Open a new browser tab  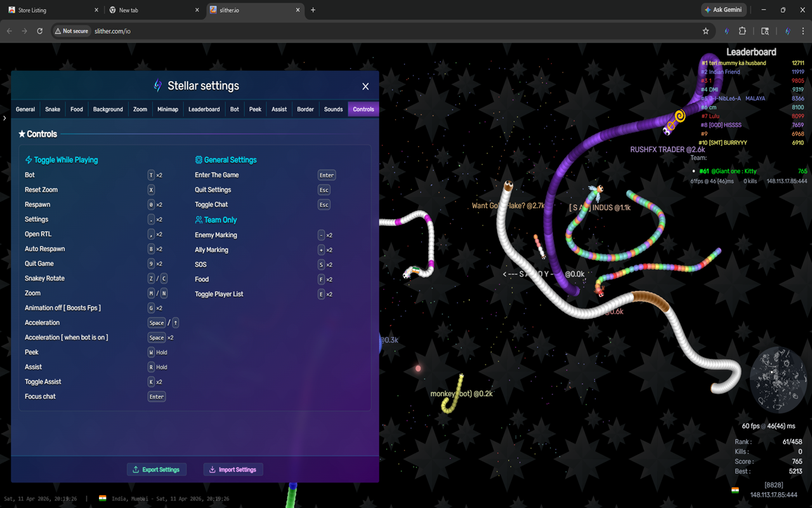(x=313, y=10)
